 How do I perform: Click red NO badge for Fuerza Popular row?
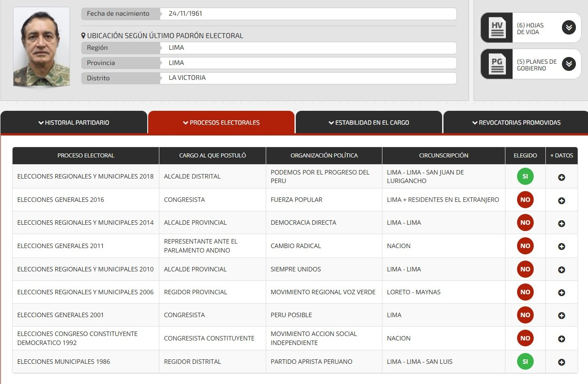pyautogui.click(x=525, y=200)
